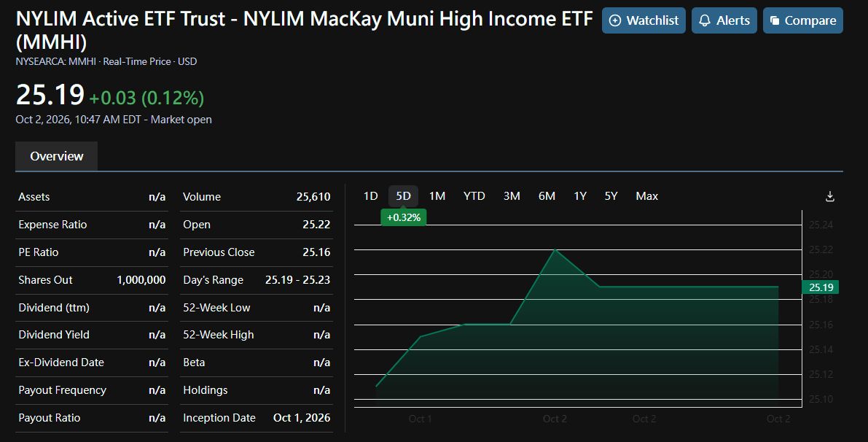The height and width of the screenshot is (442, 868).
Task: Click the 52-Week High label
Action: (x=219, y=335)
